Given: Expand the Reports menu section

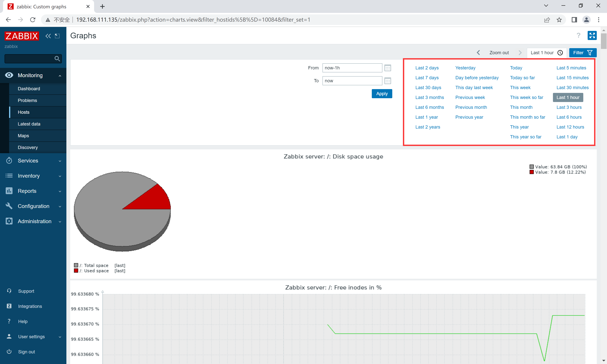Looking at the screenshot, I should 33,191.
